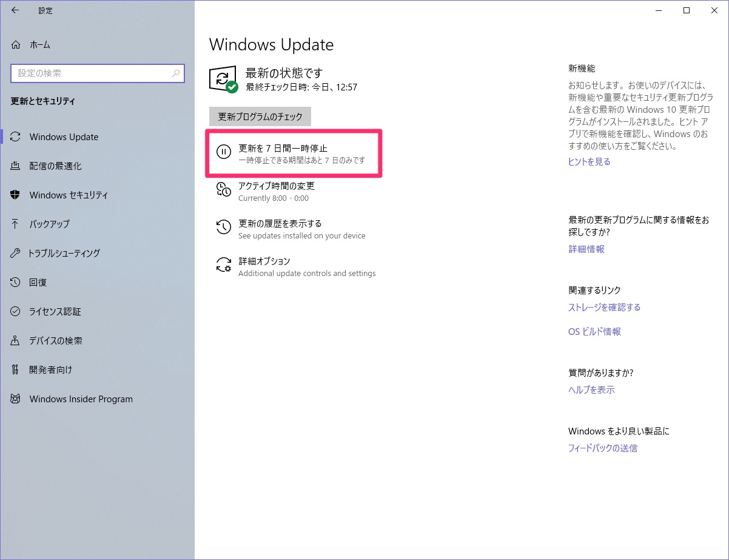Click the Home house icon

16,45
